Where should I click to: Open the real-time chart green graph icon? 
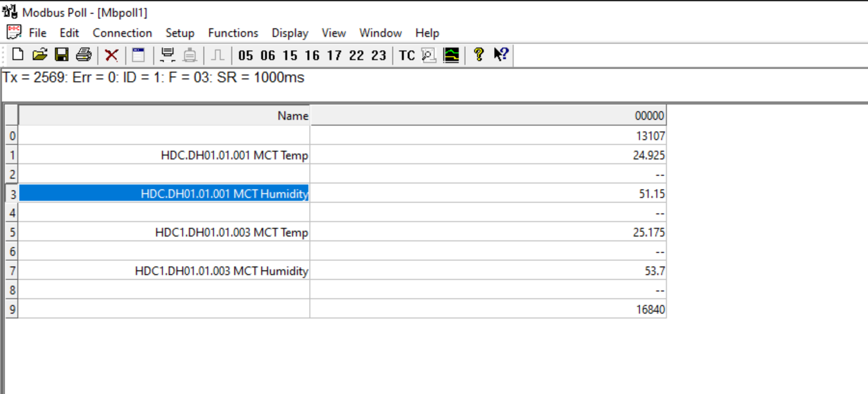coord(452,55)
